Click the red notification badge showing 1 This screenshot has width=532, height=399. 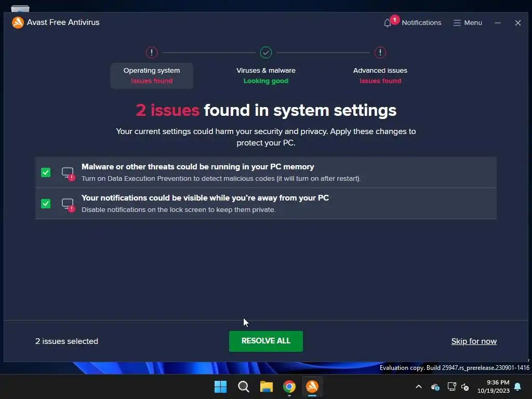pyautogui.click(x=394, y=20)
